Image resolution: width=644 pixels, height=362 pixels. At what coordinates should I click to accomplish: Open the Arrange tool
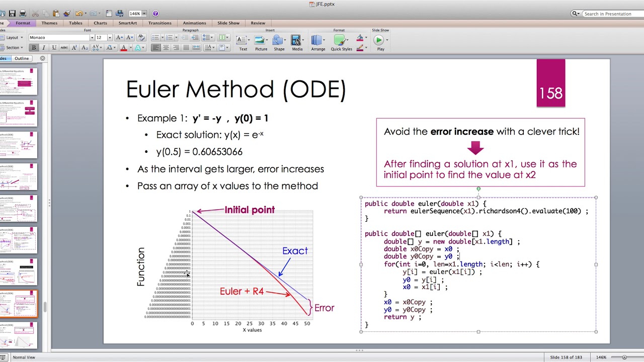[x=318, y=43]
